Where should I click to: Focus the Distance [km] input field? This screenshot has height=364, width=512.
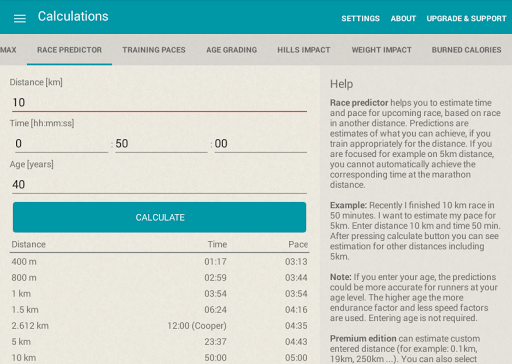[x=160, y=102]
